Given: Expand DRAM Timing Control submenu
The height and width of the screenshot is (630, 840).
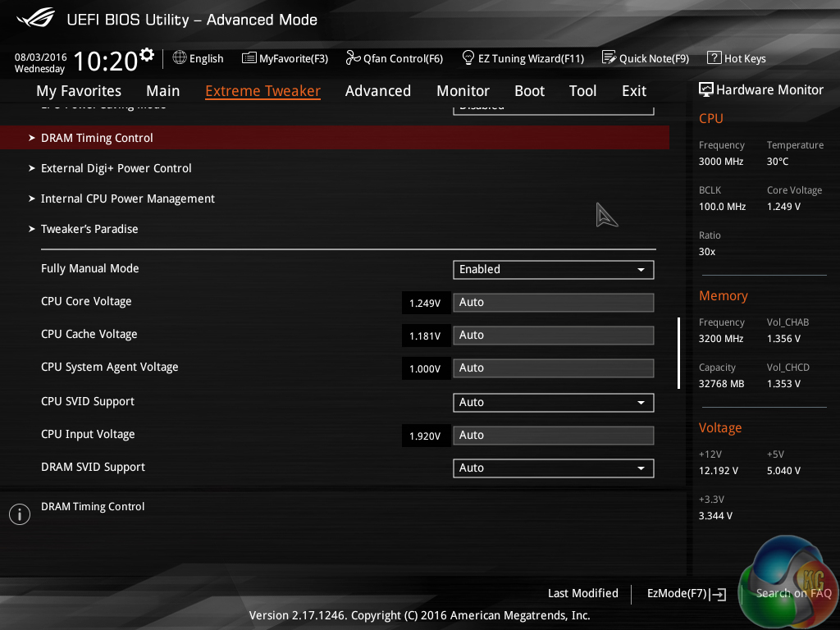Looking at the screenshot, I should click(x=335, y=138).
